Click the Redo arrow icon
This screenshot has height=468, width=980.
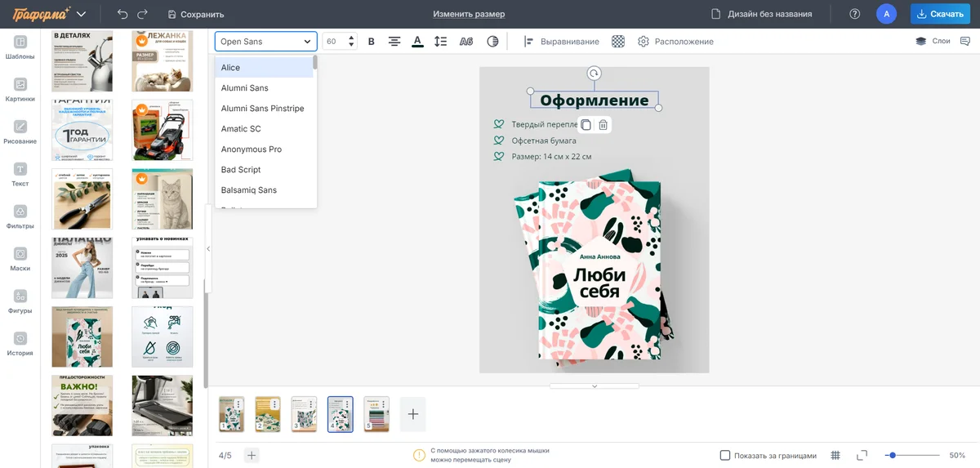(143, 14)
